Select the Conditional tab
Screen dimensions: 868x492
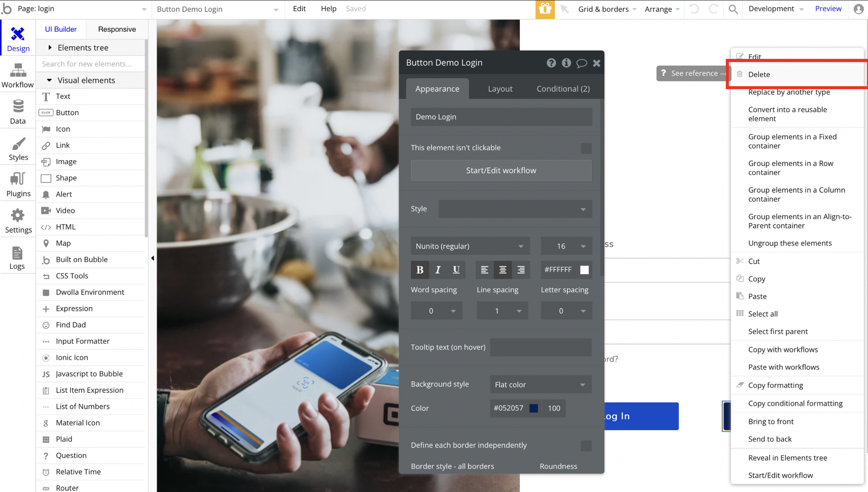pyautogui.click(x=563, y=88)
